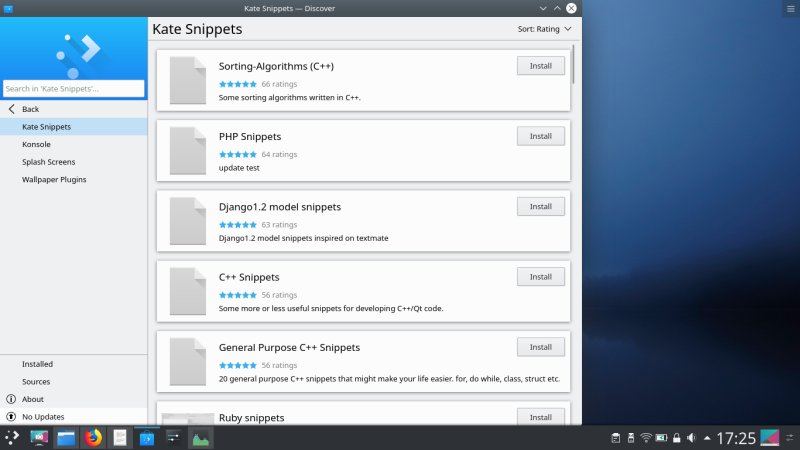Viewport: 800px width, 450px height.
Task: Open removable devices tray icon
Action: [x=631, y=438]
